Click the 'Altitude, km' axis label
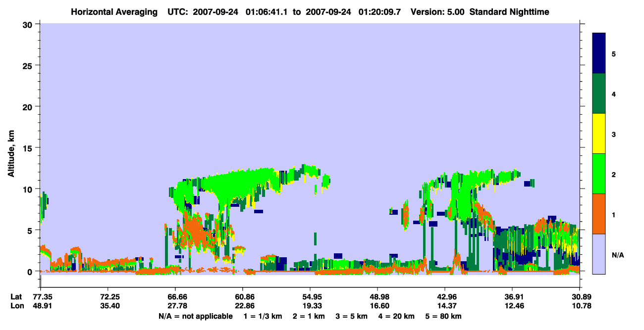 click(11, 153)
